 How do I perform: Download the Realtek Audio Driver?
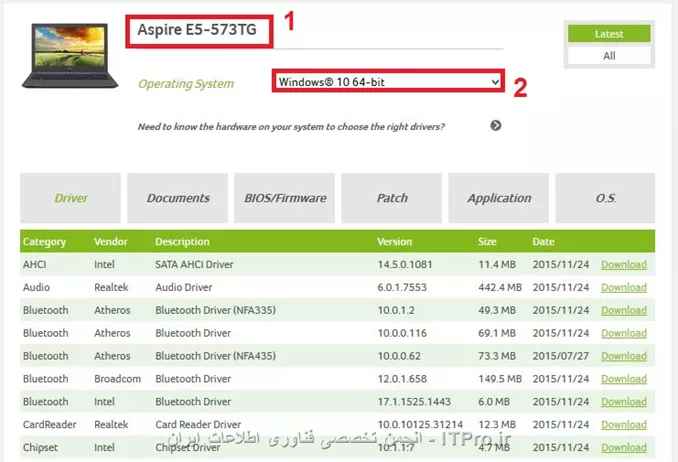[x=624, y=287]
